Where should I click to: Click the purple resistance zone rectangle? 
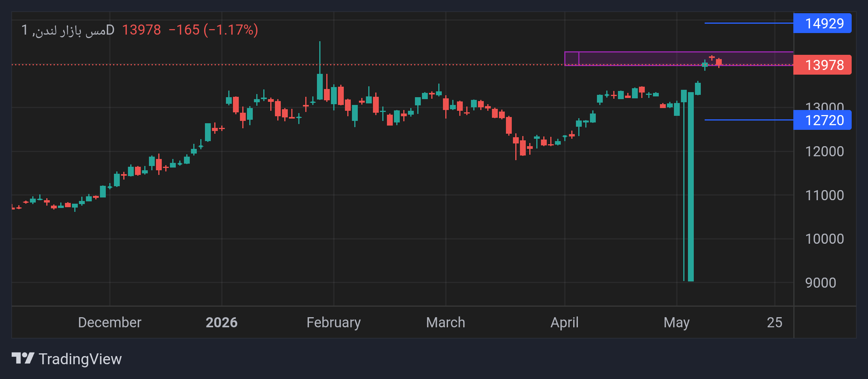(679, 59)
